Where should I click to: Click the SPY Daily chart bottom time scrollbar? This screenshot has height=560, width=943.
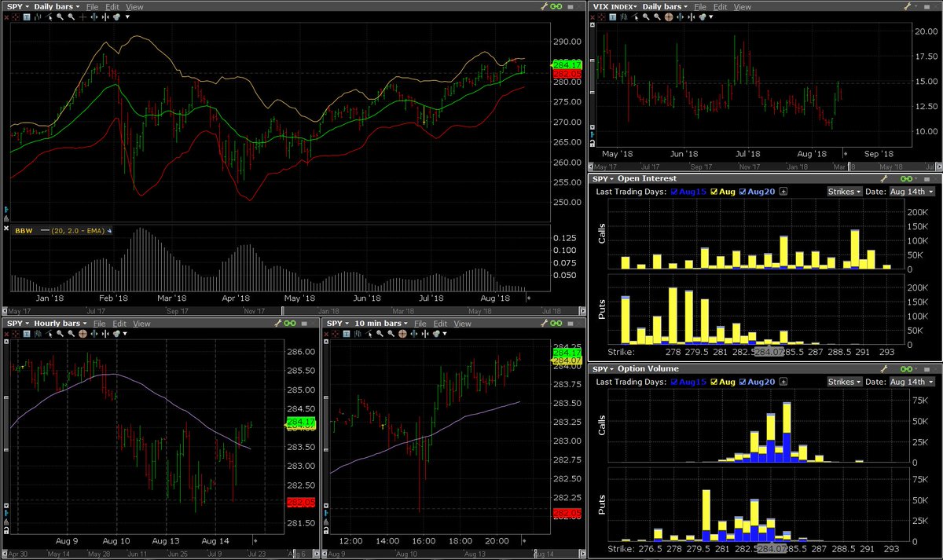[292, 310]
